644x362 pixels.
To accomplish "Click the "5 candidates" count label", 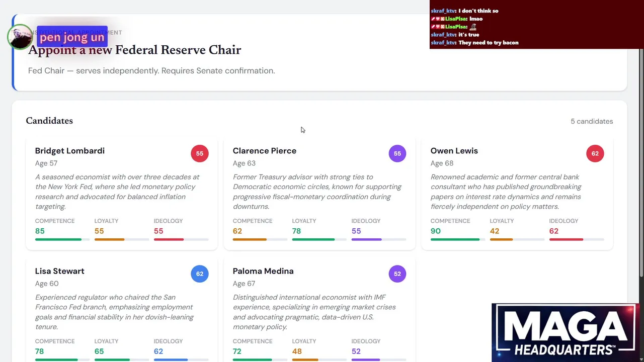I will pyautogui.click(x=592, y=121).
